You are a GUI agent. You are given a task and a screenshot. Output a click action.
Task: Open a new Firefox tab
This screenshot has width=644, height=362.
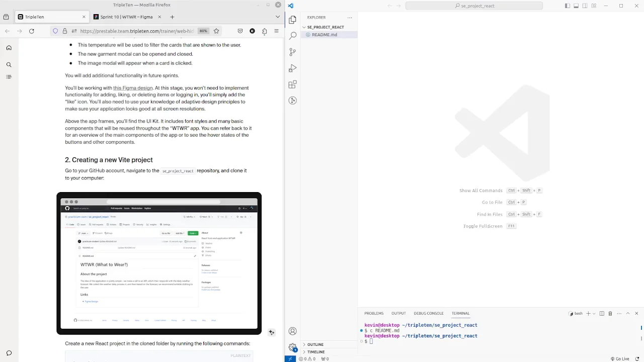[x=172, y=17]
